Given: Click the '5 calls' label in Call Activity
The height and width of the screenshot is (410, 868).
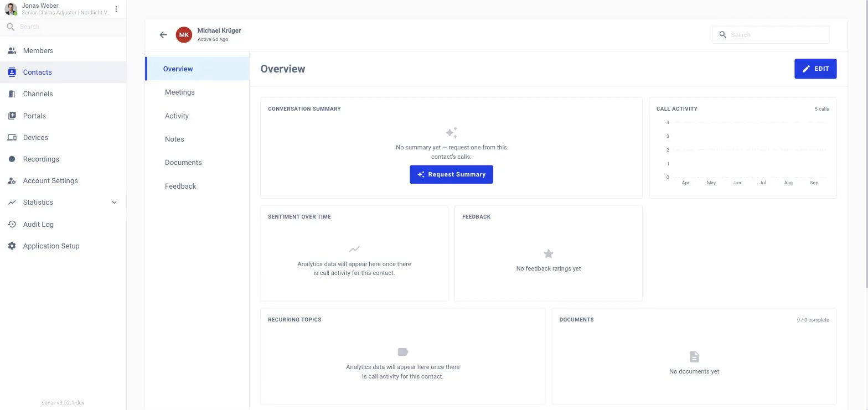Looking at the screenshot, I should tap(821, 109).
